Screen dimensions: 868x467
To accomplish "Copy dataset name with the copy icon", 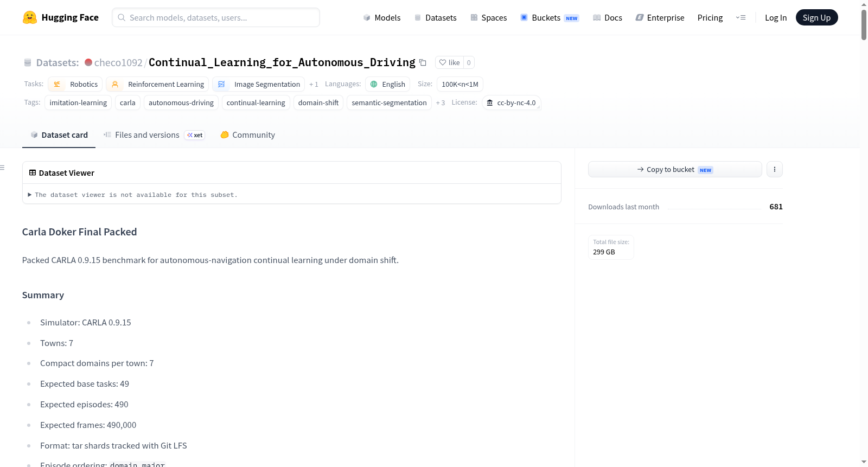I will [423, 62].
